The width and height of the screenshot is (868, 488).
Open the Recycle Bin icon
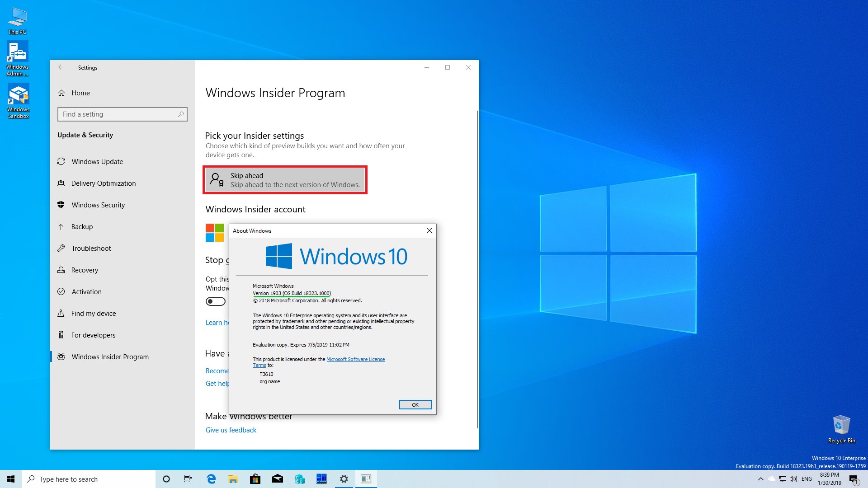pyautogui.click(x=841, y=429)
